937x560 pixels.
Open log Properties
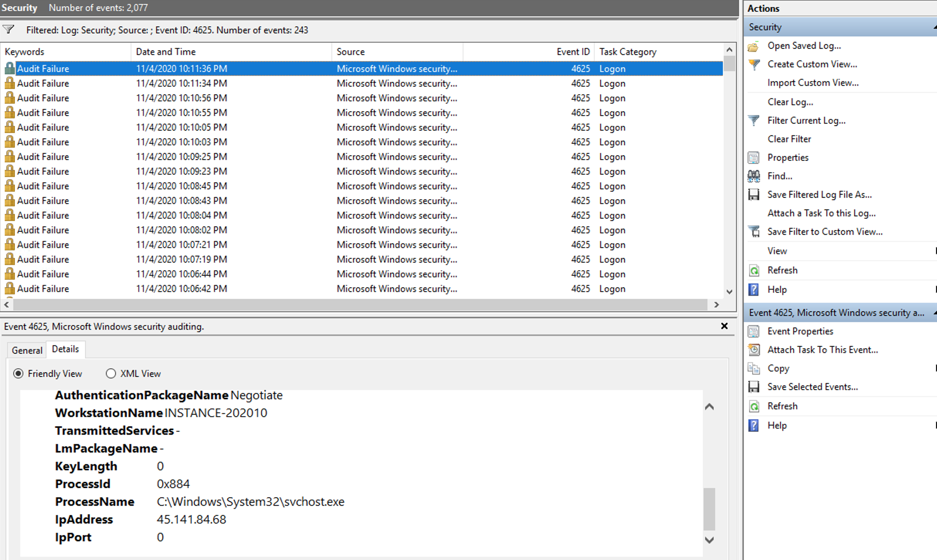click(788, 157)
